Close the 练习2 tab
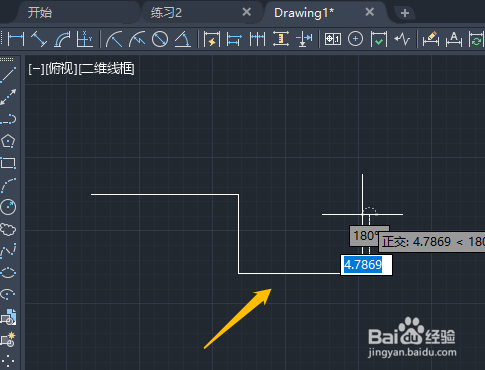Screen dimensions: 485x370 [247, 12]
